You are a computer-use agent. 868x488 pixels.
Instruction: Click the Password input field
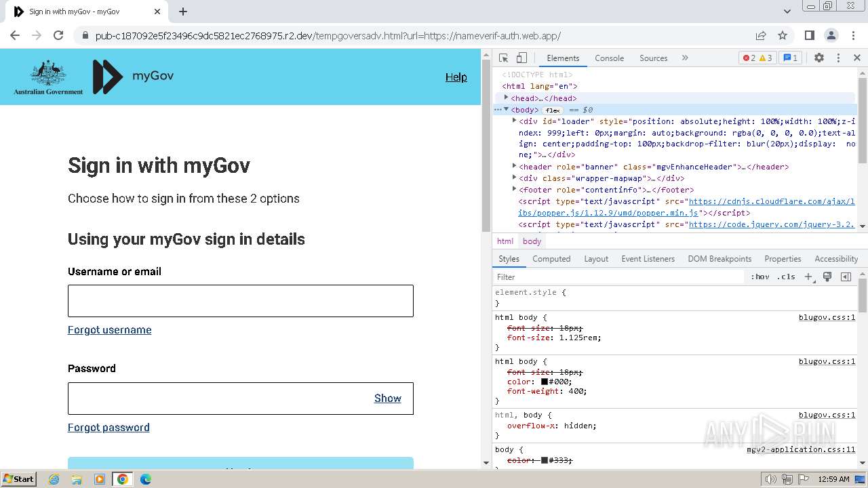coord(241,399)
